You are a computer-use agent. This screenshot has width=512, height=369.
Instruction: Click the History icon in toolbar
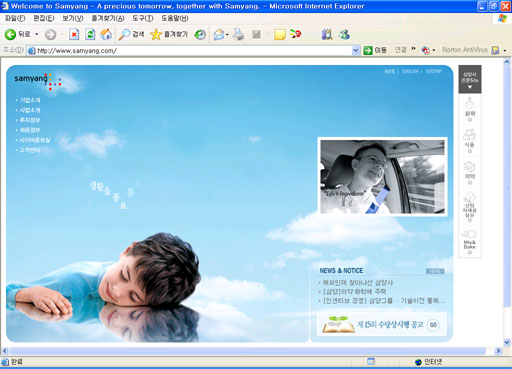point(200,34)
